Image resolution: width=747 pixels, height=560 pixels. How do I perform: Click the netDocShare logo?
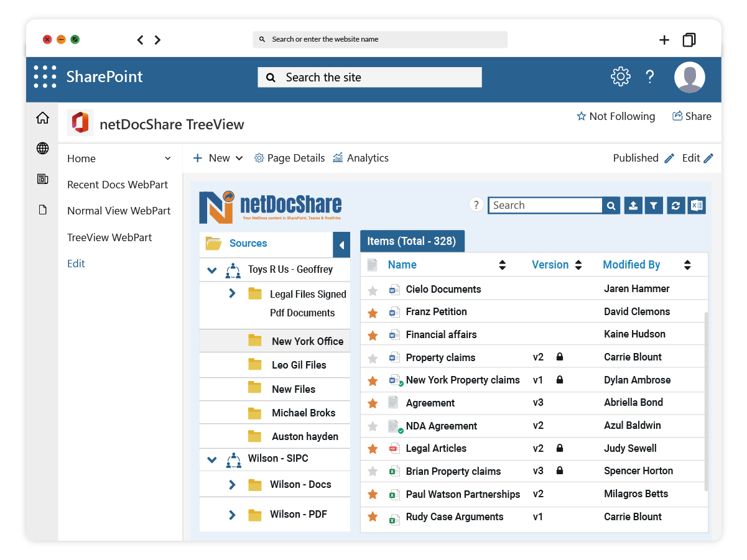(x=271, y=207)
